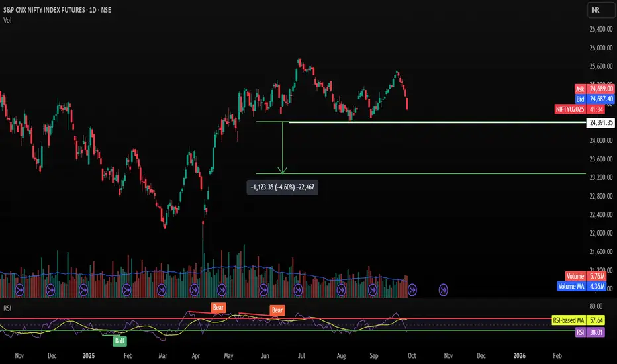Click the 24,000.00 price axis value
The height and width of the screenshot is (364, 617).
[601, 140]
